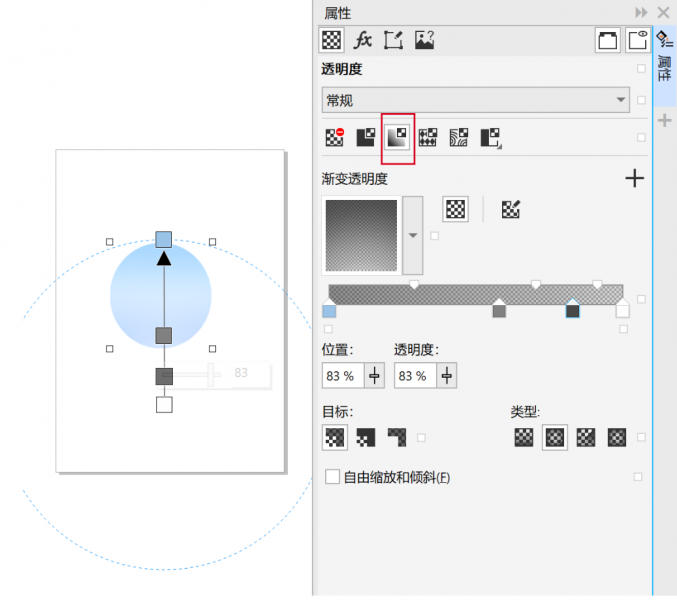The height and width of the screenshot is (600, 677).
Task: Click the plus icon on side strip
Action: coord(664,120)
